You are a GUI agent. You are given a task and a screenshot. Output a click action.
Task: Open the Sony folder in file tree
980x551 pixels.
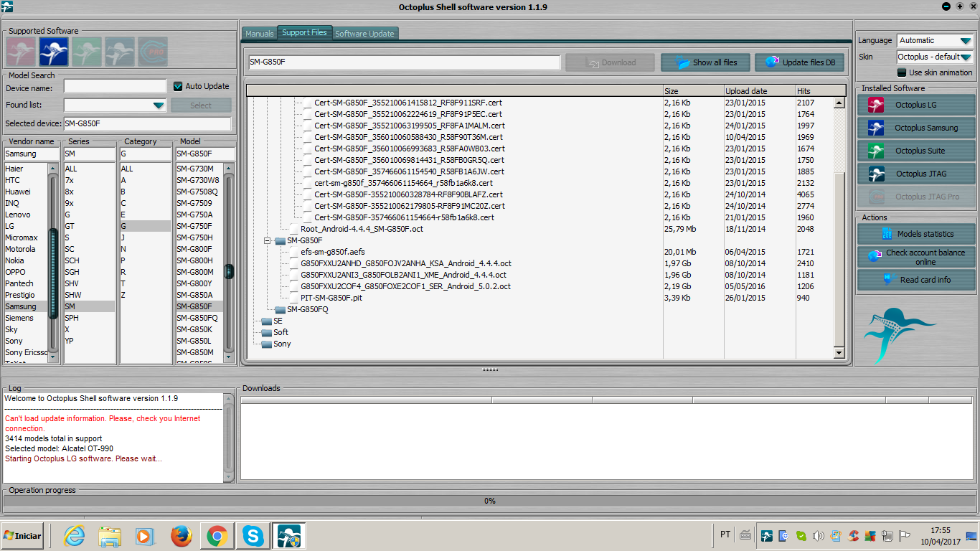(276, 344)
